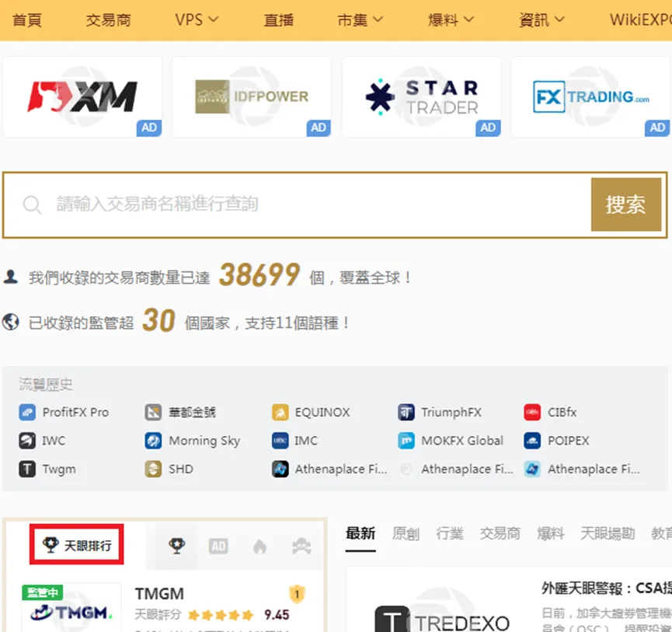This screenshot has height=632, width=672.
Task: Click the SHD logo icon
Action: [153, 469]
